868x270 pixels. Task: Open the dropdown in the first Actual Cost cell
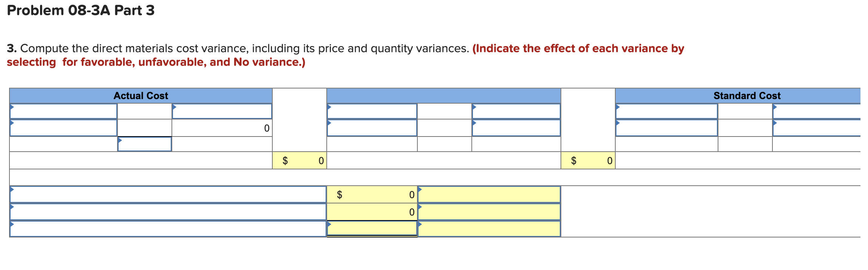(62, 112)
